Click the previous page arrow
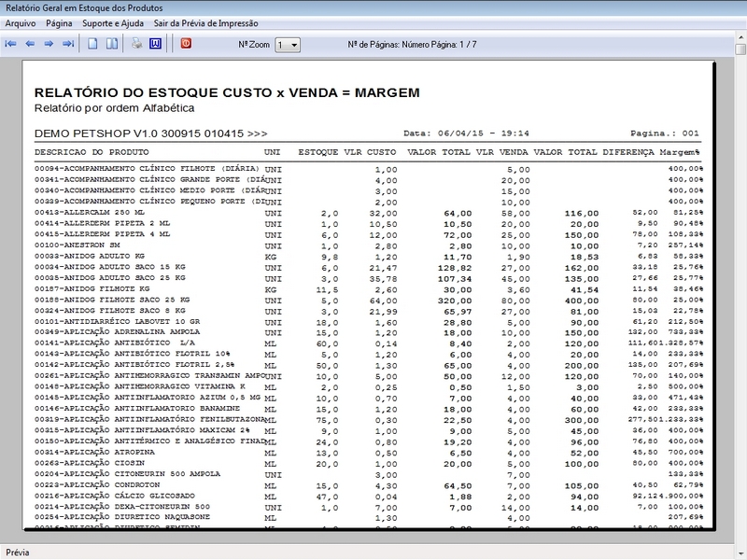The image size is (747, 560). (30, 44)
